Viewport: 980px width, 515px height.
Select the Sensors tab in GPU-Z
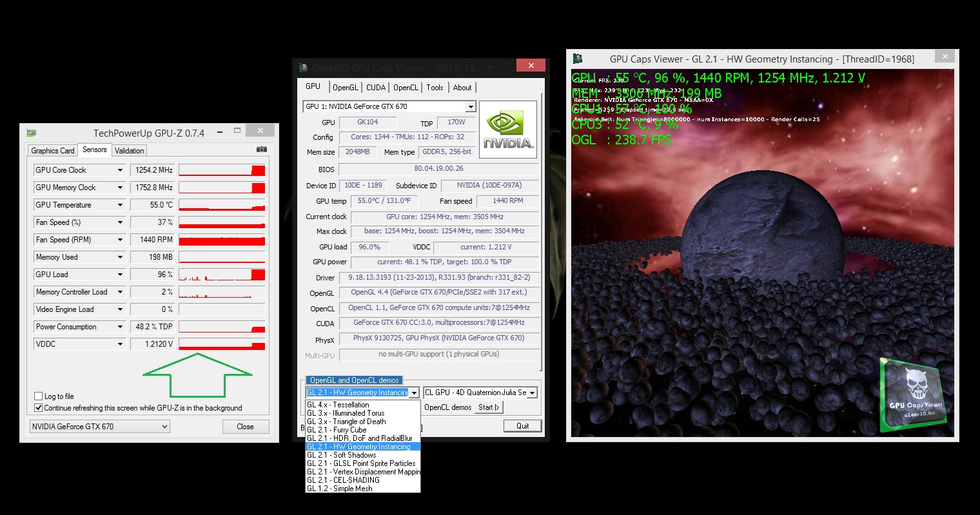tap(95, 150)
